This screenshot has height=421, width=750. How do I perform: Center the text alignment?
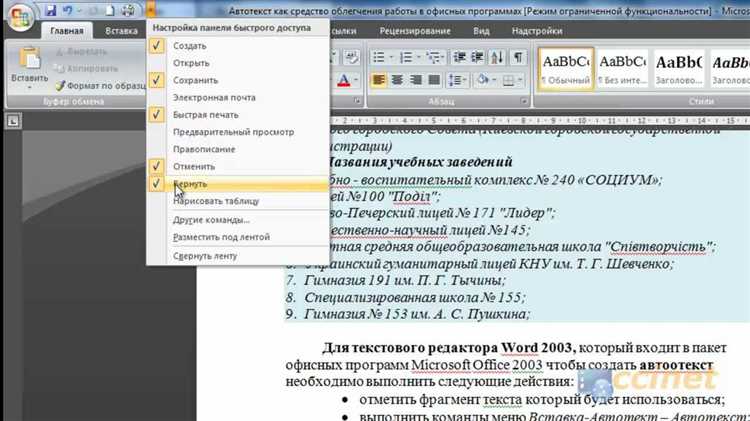click(x=397, y=80)
